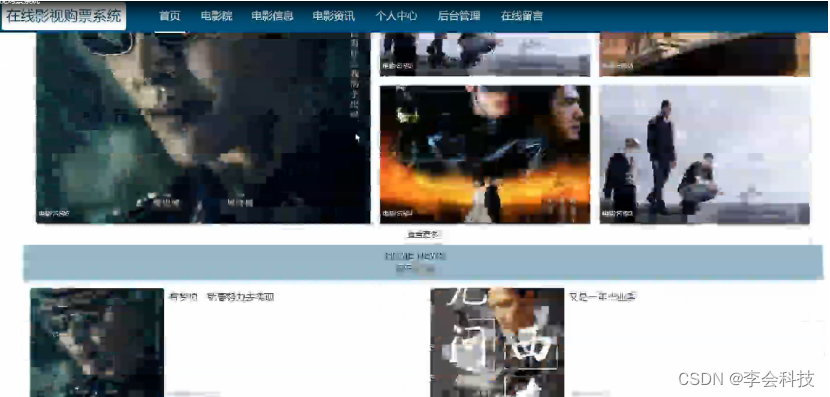Open the cropped top-middle movie thumbnail with the crouching men
The width and height of the screenshot is (830, 397).
485,55
